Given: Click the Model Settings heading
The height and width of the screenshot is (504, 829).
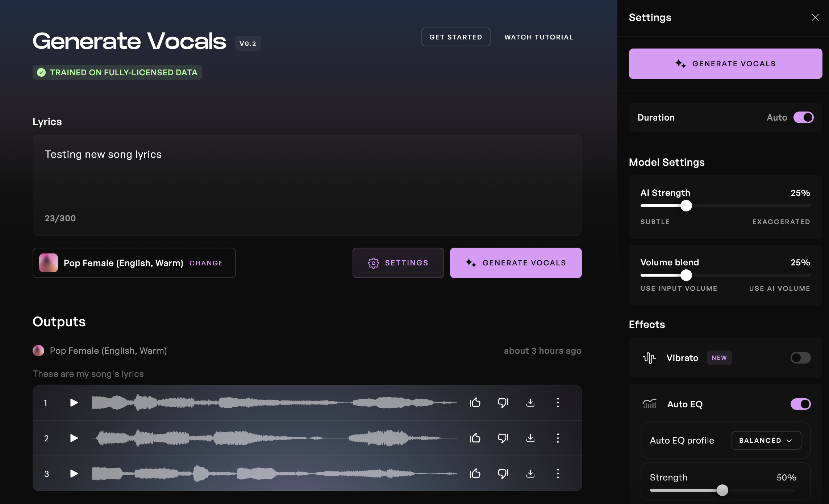Looking at the screenshot, I should [x=667, y=162].
